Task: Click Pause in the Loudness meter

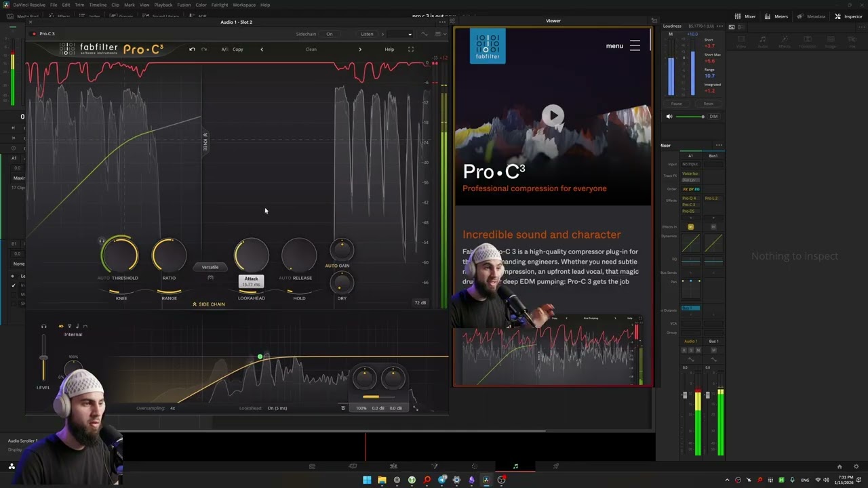Action: (676, 104)
